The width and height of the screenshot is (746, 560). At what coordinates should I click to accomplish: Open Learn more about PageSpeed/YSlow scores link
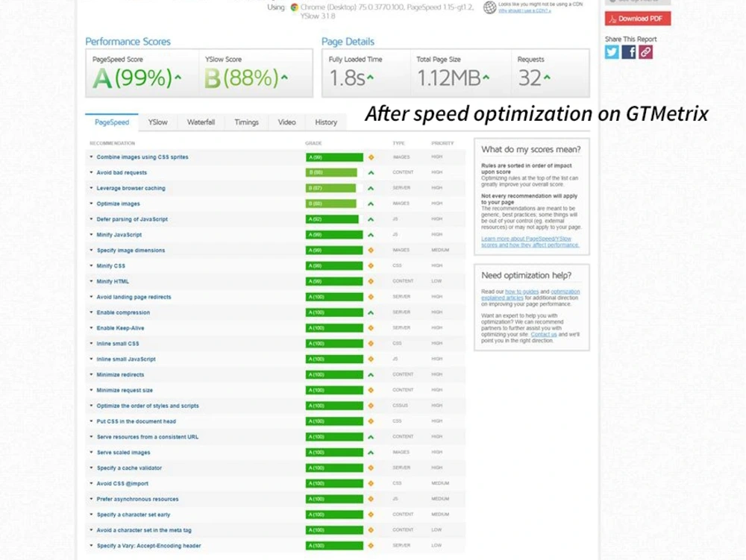pos(530,242)
